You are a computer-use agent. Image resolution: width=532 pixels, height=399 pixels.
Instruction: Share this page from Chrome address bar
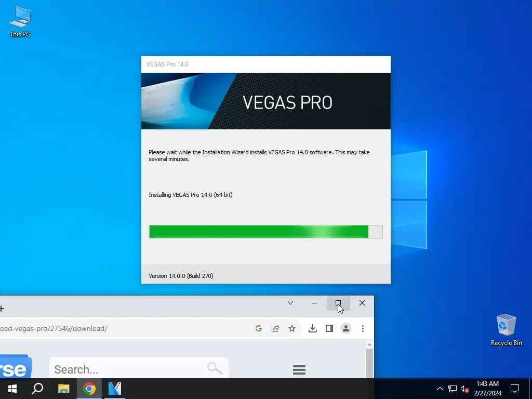click(275, 328)
